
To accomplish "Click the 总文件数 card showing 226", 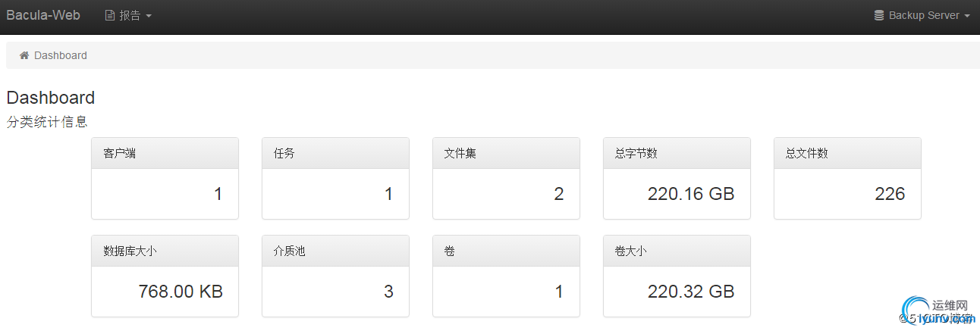I will tap(847, 179).
